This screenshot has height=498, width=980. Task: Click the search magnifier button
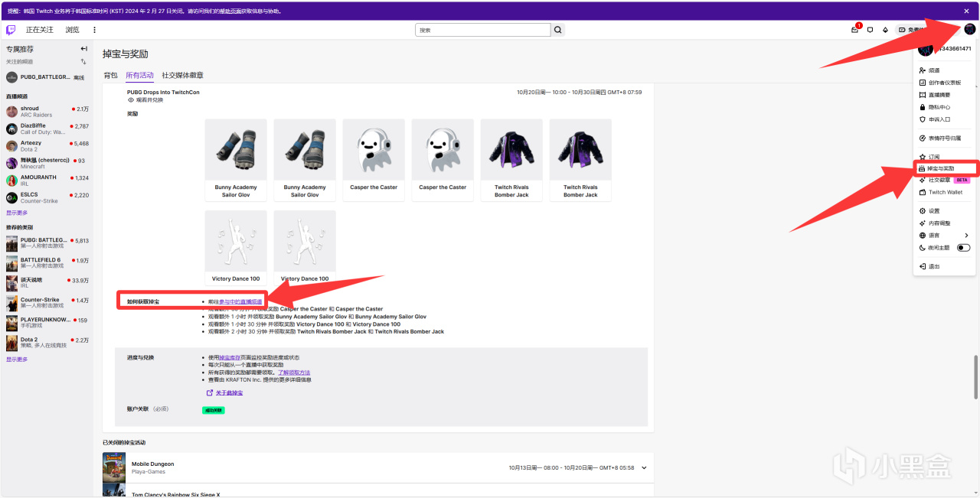(x=558, y=30)
